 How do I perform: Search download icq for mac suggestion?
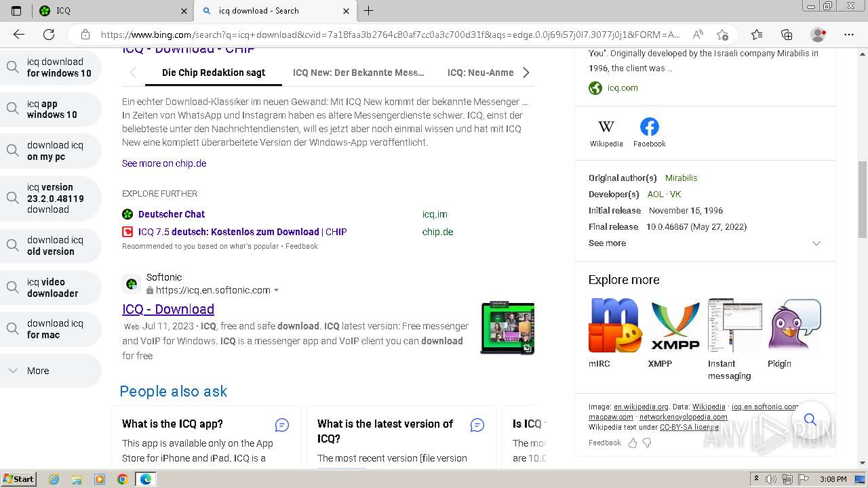coord(51,329)
